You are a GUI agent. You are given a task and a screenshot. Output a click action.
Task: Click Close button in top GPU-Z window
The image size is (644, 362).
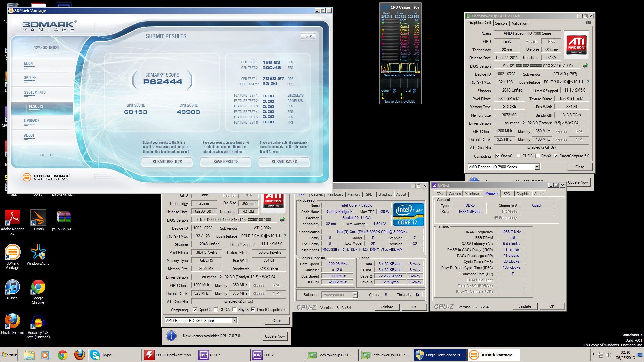pos(579,167)
